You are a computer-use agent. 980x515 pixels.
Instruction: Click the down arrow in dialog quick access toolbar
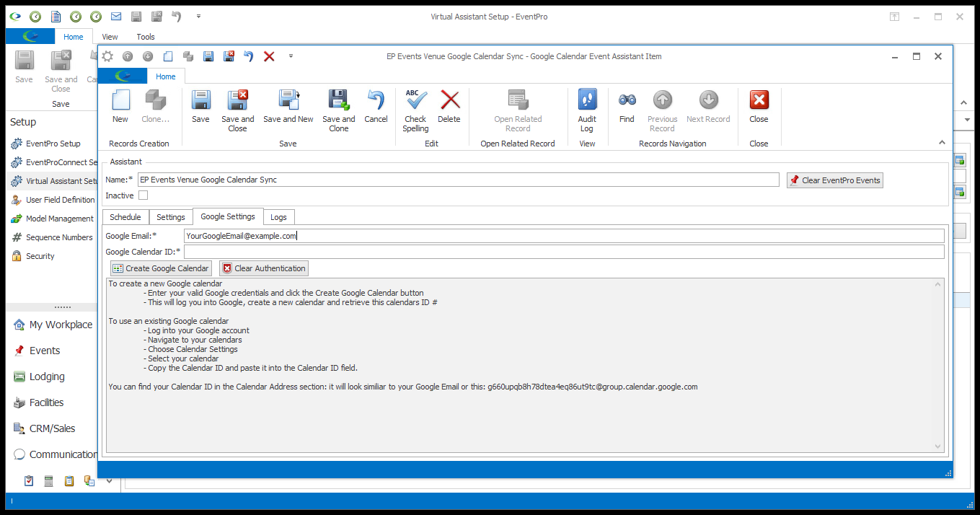[x=148, y=56]
